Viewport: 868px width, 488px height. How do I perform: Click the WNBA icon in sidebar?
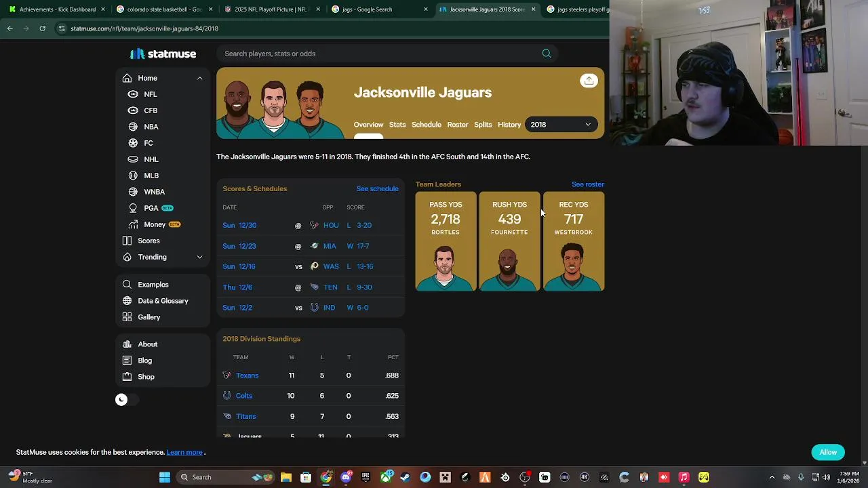133,192
